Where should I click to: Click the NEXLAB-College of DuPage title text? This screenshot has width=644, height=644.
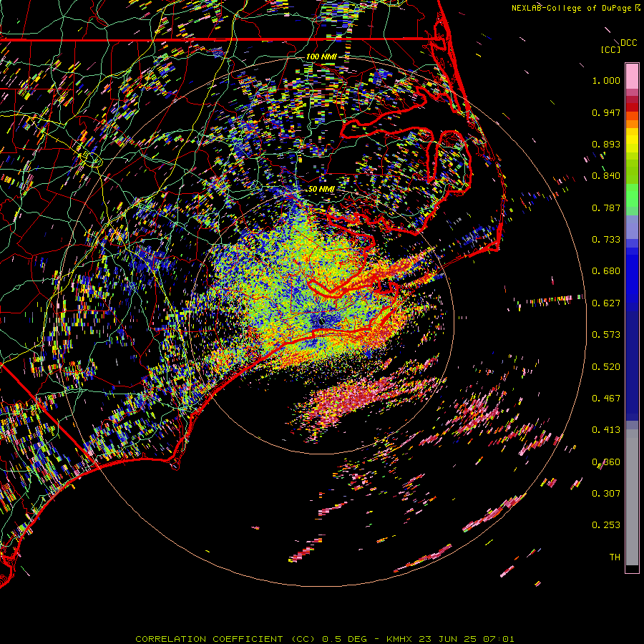pyautogui.click(x=572, y=8)
